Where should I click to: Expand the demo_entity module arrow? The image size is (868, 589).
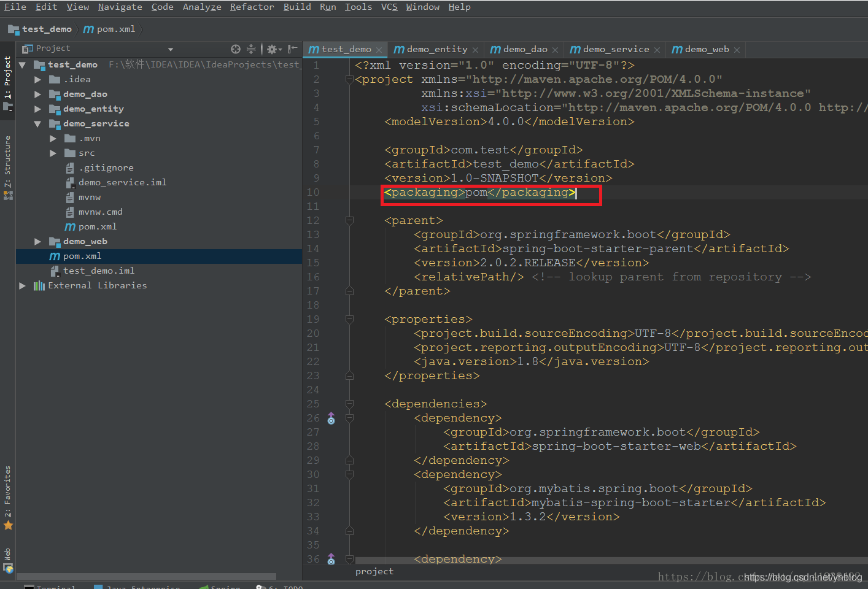(x=38, y=109)
